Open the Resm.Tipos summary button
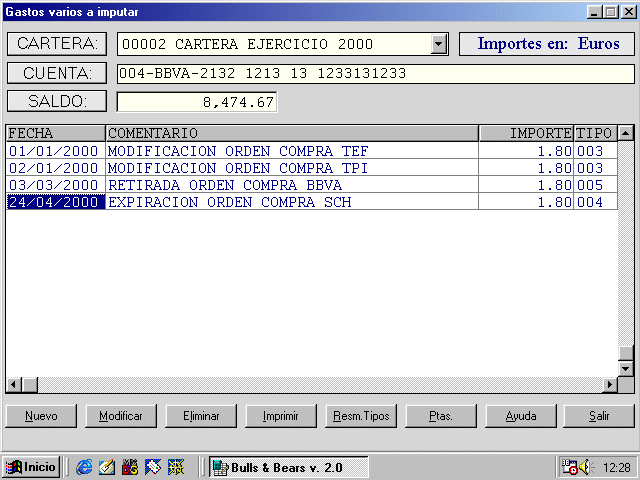The height and width of the screenshot is (480, 640). click(361, 416)
